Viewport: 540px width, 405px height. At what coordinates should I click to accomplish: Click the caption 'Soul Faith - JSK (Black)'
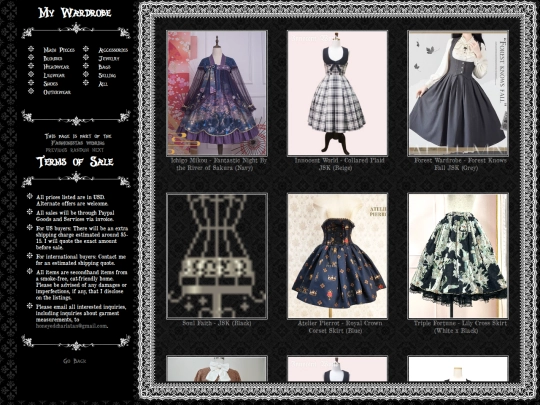(x=217, y=323)
